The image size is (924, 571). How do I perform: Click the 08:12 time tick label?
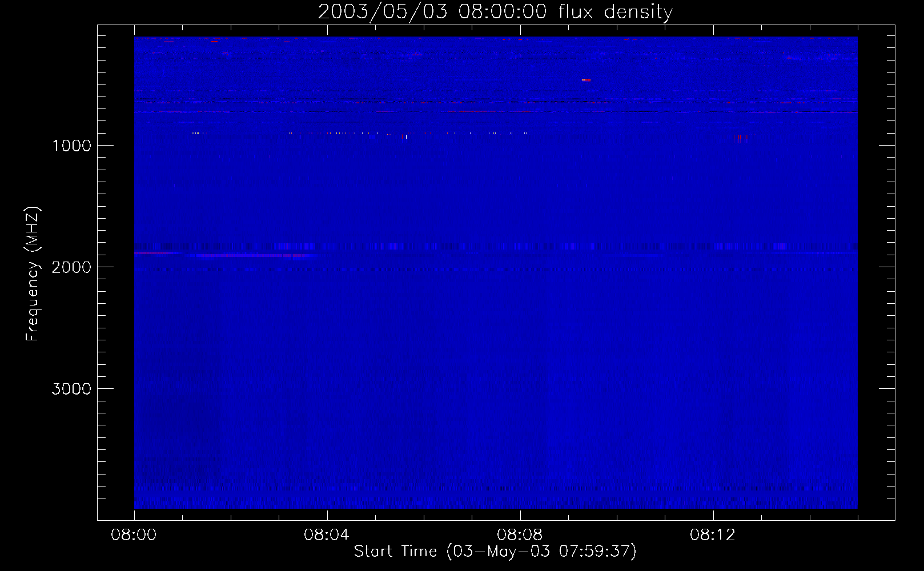point(713,534)
